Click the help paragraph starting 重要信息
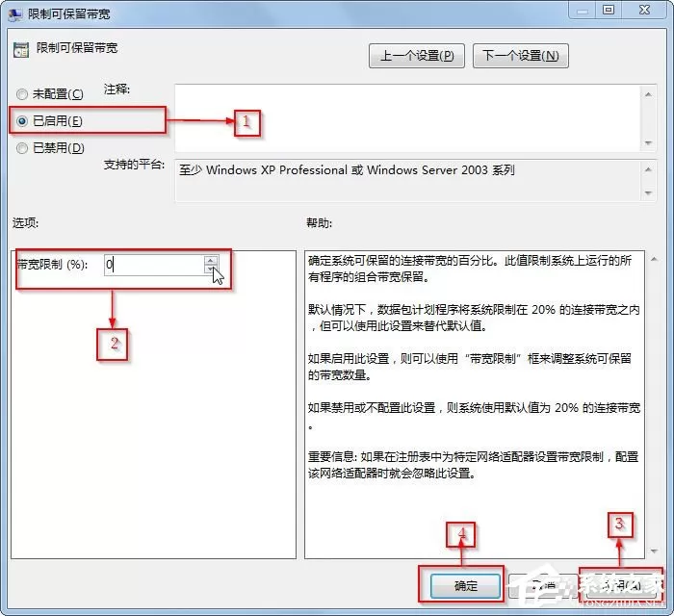 [474, 465]
